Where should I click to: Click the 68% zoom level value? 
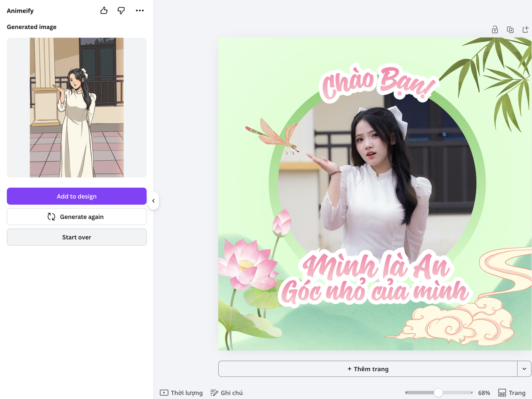tap(484, 393)
